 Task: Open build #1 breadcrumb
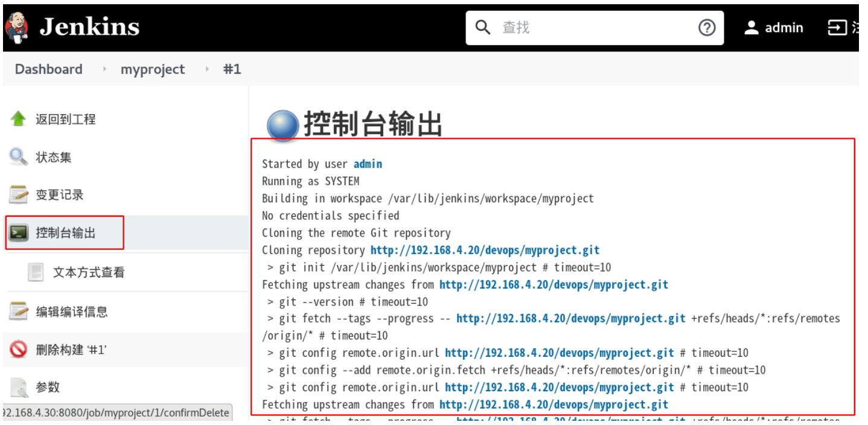pyautogui.click(x=232, y=69)
